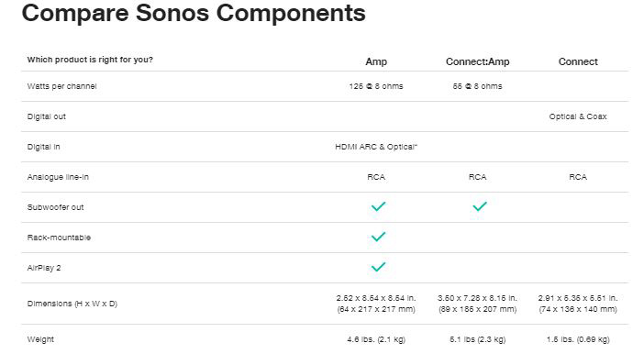Click the Digital out row label
The width and height of the screenshot is (644, 354).
47,116
